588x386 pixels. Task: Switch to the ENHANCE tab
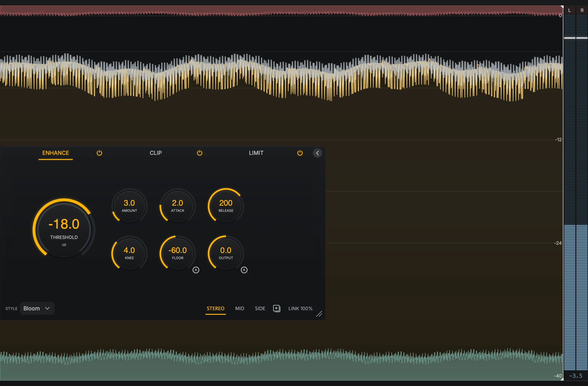coord(56,153)
